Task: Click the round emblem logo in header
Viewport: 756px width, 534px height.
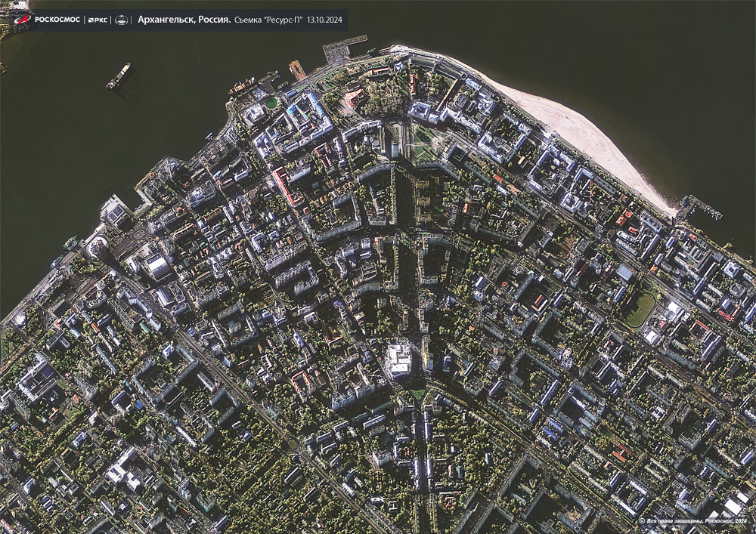Action: click(x=121, y=20)
